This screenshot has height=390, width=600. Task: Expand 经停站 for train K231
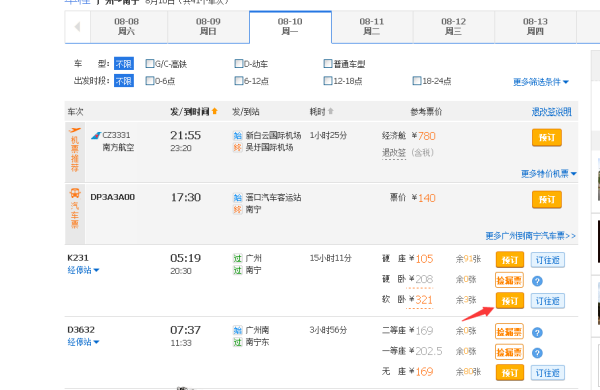tap(83, 270)
